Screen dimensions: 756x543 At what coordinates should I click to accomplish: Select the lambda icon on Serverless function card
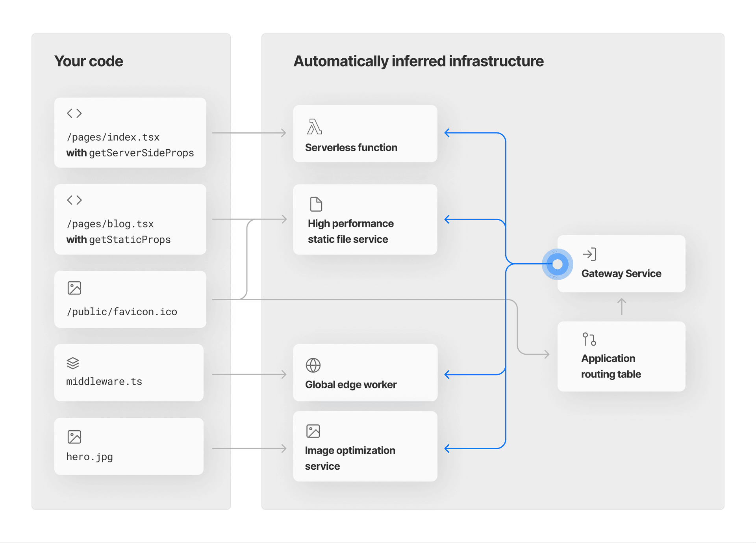point(315,126)
